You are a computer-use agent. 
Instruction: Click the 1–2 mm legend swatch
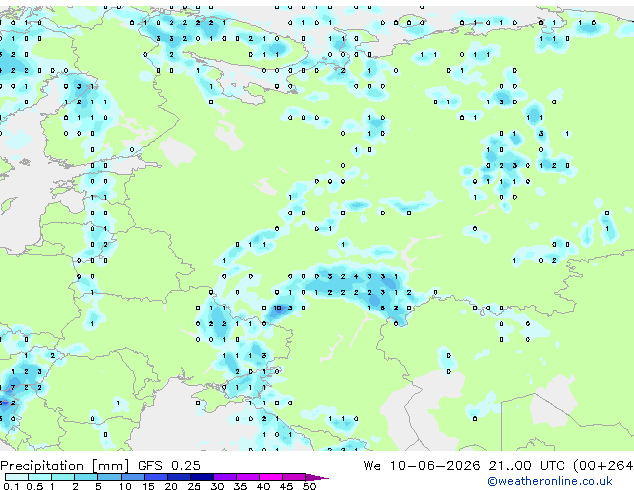(x=63, y=477)
